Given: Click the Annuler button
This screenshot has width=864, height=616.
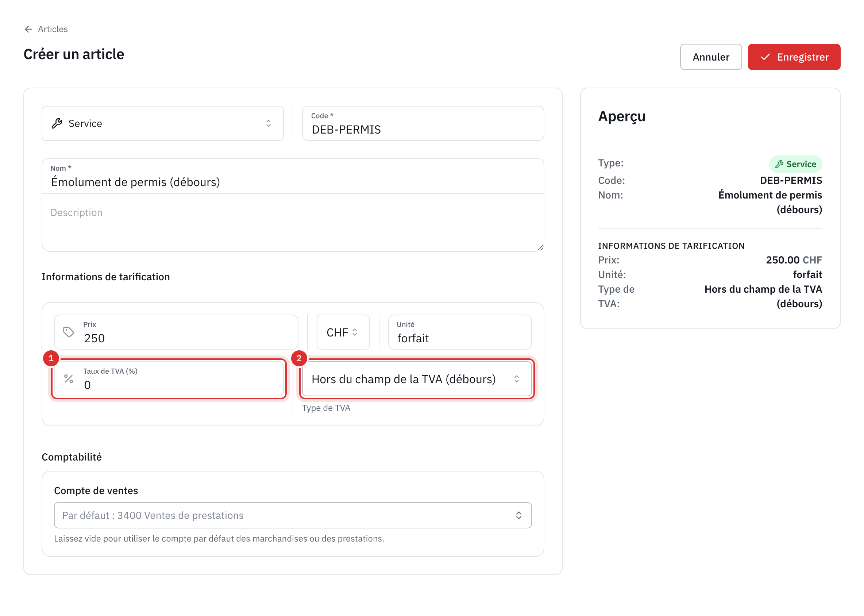Looking at the screenshot, I should (710, 57).
